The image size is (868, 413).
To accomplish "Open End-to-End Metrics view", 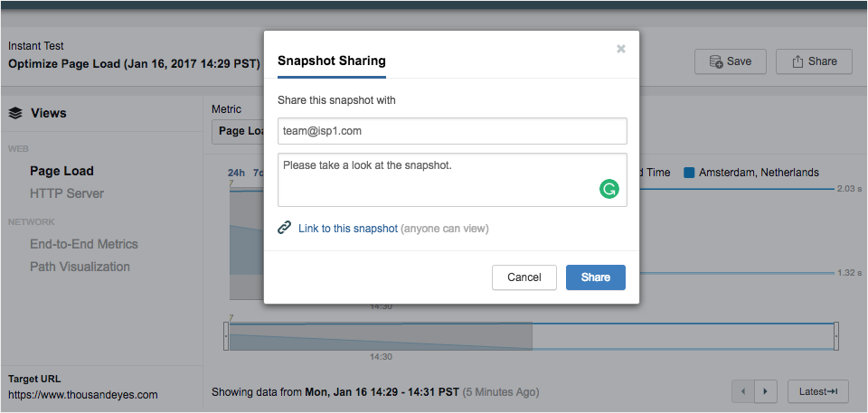I will (x=84, y=244).
